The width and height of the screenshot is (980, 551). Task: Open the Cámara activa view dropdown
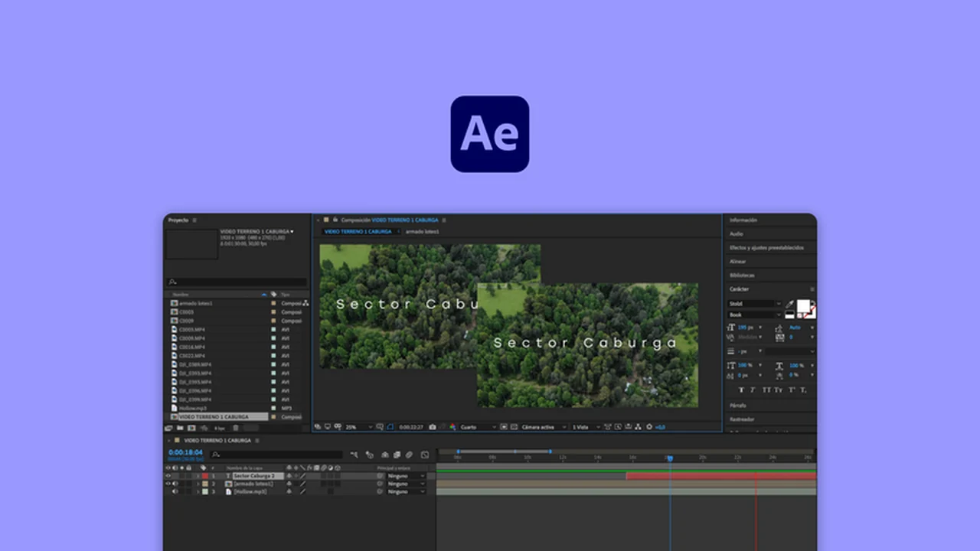point(544,427)
